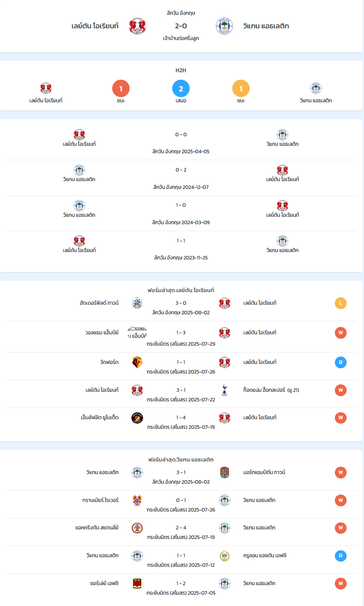364x606 pixels.
Task: Click the Huddersfield Town team logo
Action: pos(137,303)
